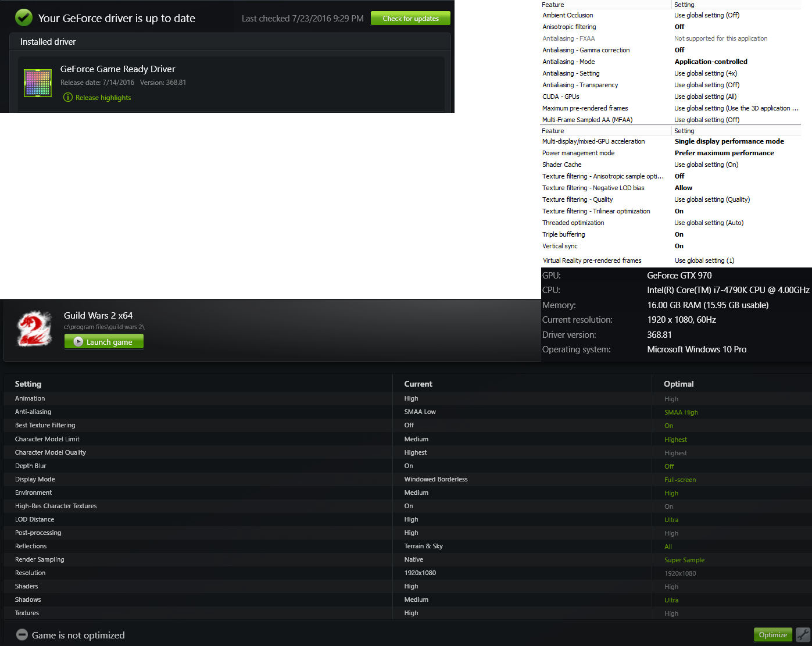
Task: Click the Shadows setting row
Action: coord(407,599)
